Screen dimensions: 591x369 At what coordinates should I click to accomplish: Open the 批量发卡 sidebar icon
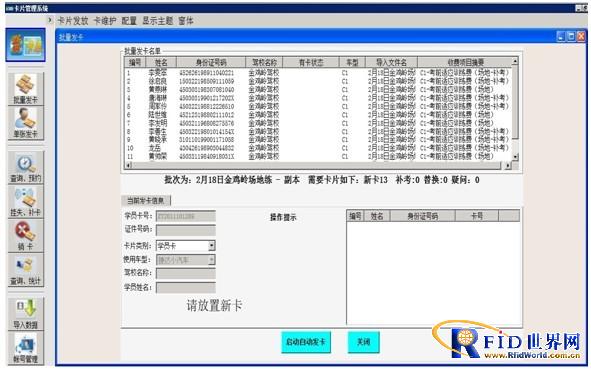tap(26, 89)
